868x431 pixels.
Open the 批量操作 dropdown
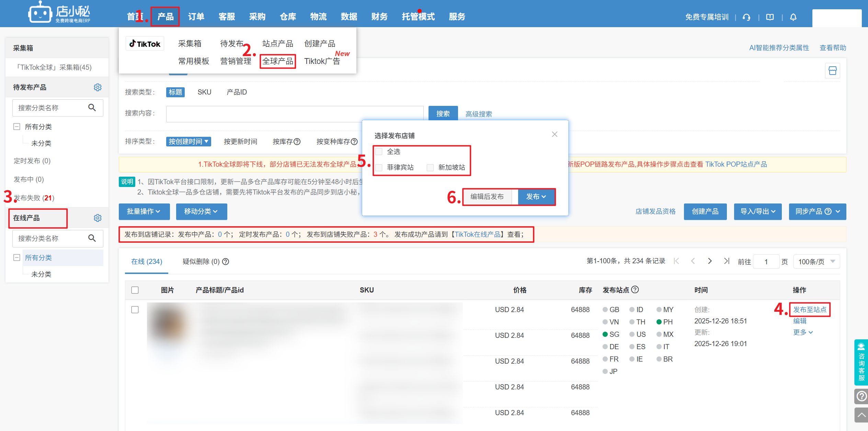tap(144, 211)
